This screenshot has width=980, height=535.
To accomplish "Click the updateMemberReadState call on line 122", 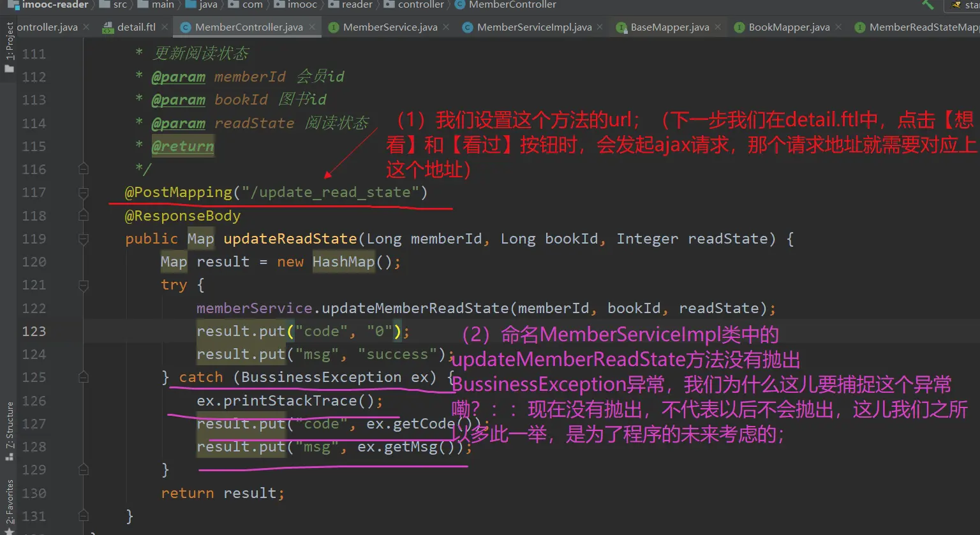I will (415, 309).
